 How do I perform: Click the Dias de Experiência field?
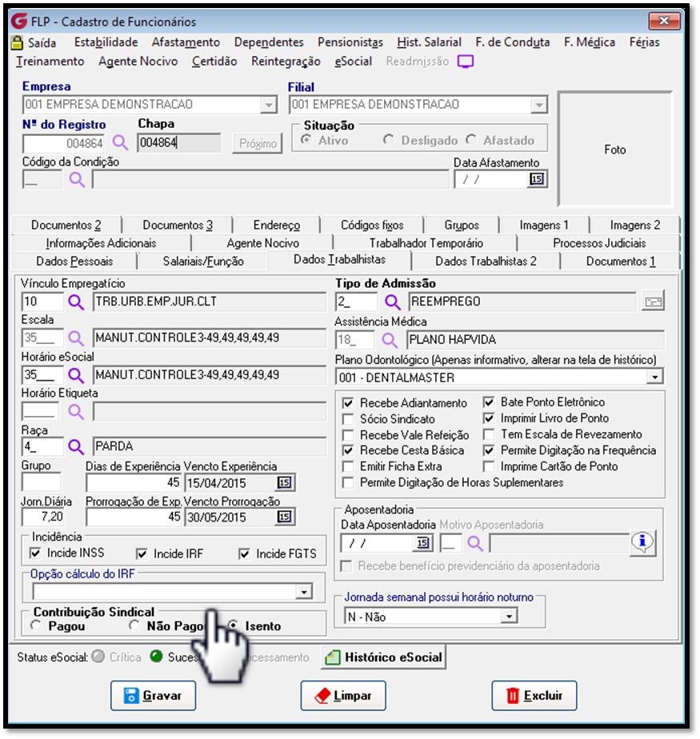pyautogui.click(x=134, y=482)
